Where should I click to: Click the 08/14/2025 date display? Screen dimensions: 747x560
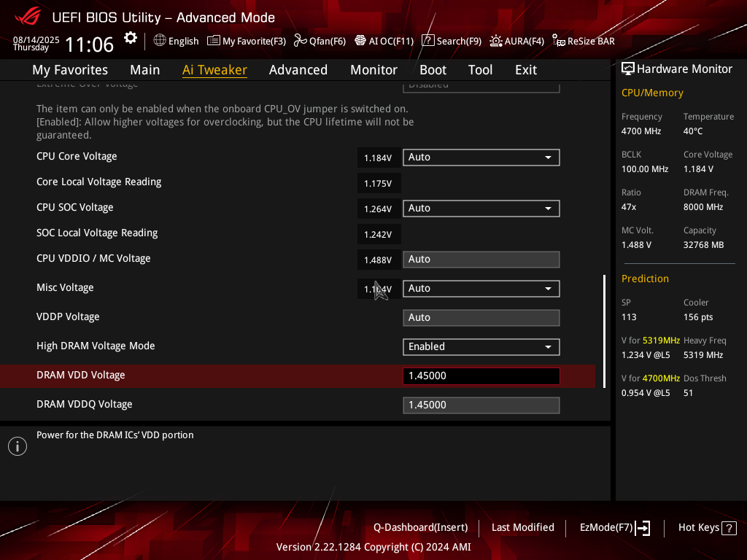click(x=36, y=39)
